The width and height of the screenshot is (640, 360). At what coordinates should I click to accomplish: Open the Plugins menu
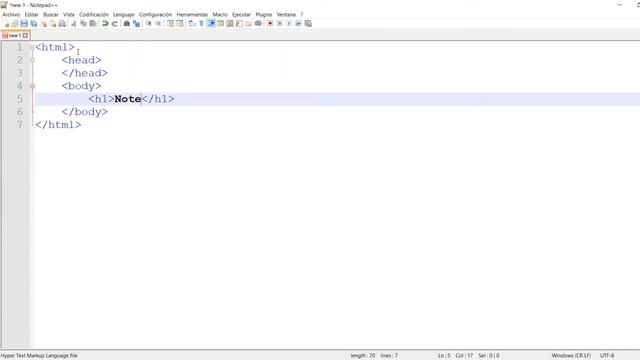point(264,15)
